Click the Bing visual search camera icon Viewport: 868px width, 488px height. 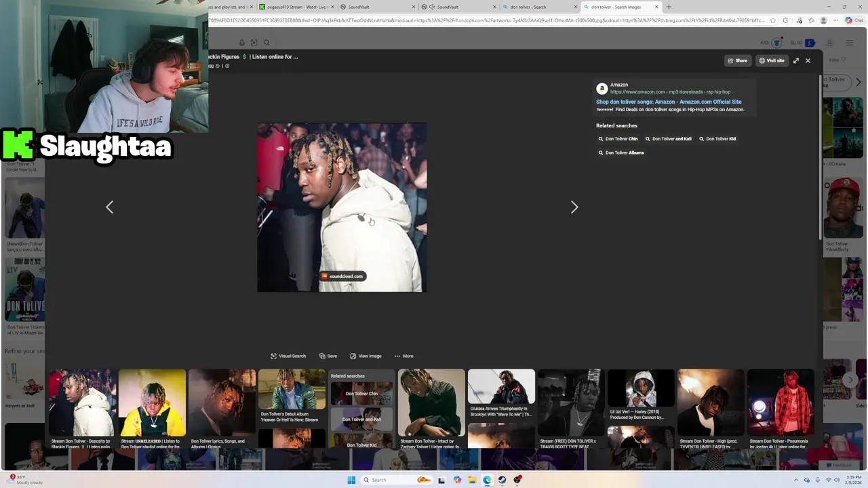click(254, 43)
